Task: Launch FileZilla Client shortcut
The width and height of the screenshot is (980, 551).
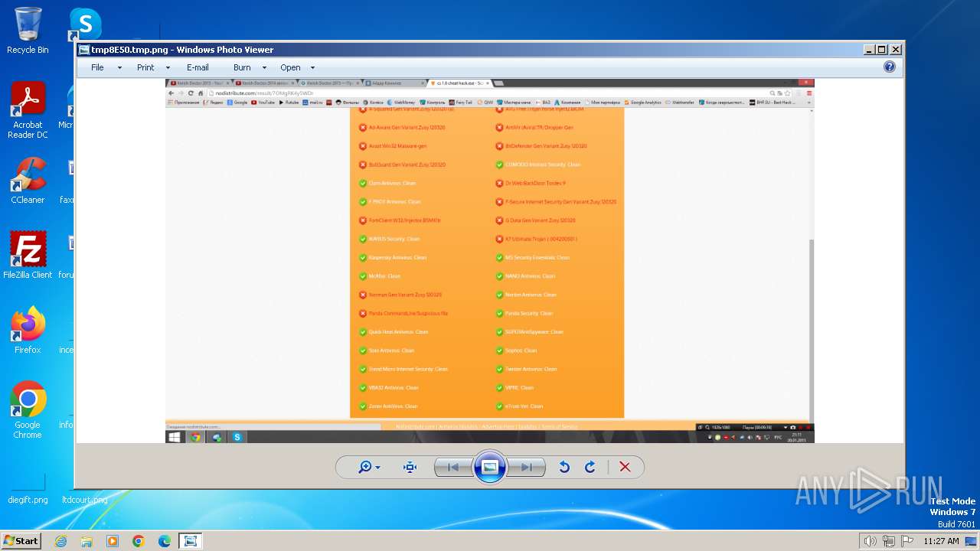Action: [x=28, y=256]
